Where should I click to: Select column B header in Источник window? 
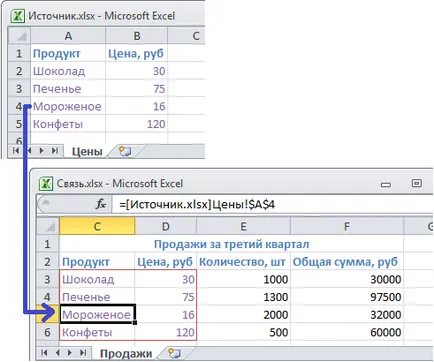point(137,36)
